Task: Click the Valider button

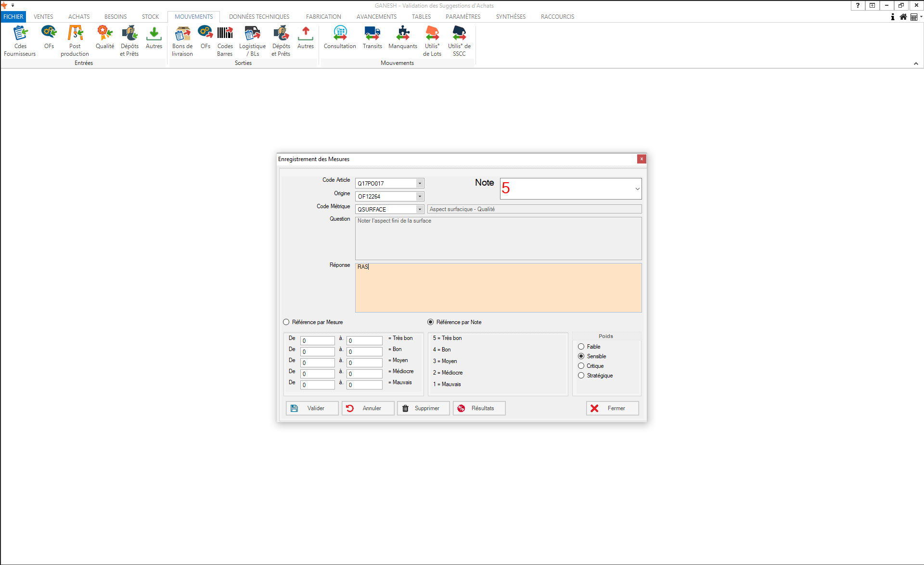Action: 312,408
